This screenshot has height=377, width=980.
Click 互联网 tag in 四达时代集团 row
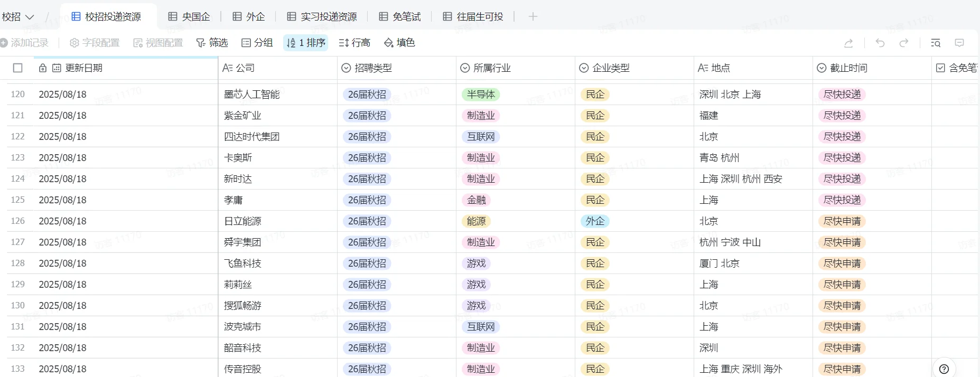[481, 137]
